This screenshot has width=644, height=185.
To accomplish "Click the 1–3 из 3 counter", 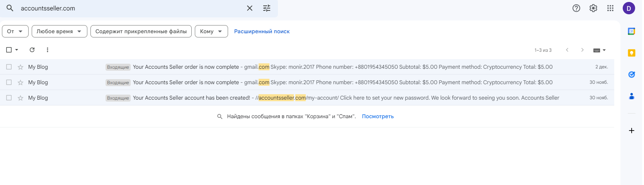I will (x=543, y=50).
